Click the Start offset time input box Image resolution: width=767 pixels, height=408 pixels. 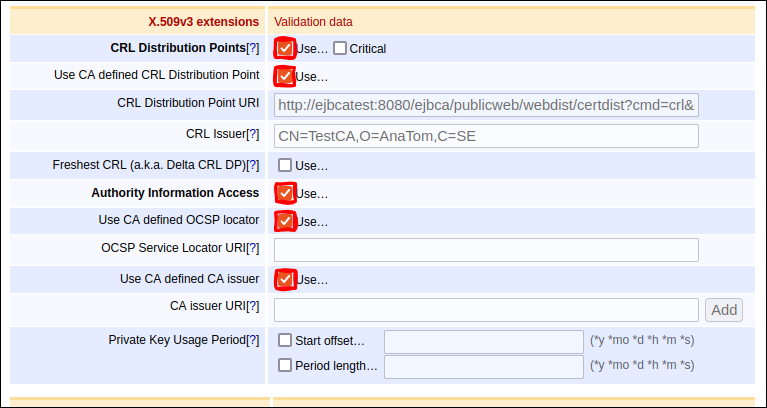click(484, 342)
